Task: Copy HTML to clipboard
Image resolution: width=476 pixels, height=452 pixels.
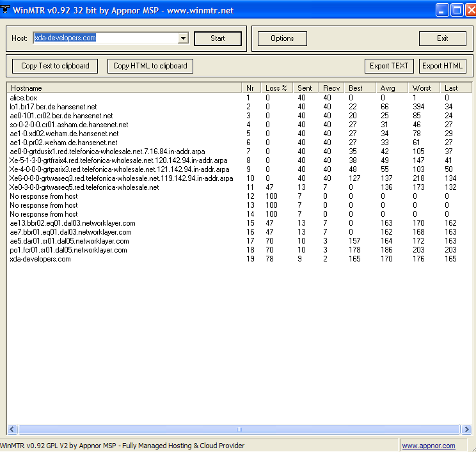Action: point(150,66)
